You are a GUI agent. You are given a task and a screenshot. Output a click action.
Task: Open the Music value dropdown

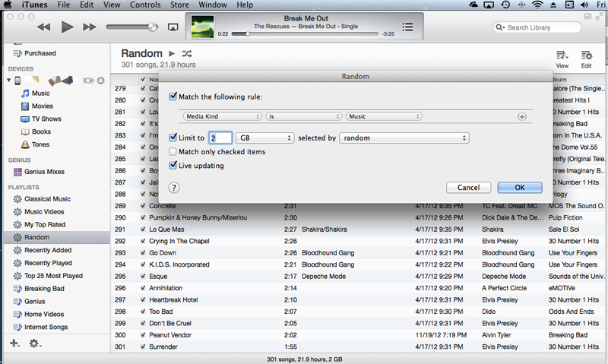[x=384, y=116]
